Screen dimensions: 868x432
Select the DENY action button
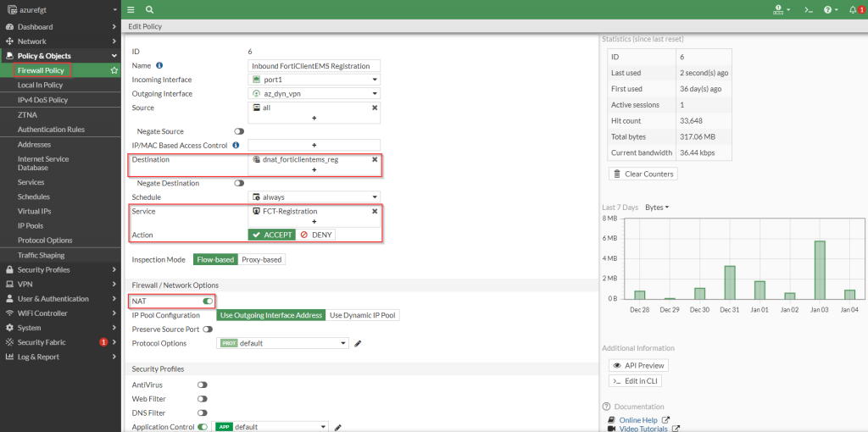(315, 235)
